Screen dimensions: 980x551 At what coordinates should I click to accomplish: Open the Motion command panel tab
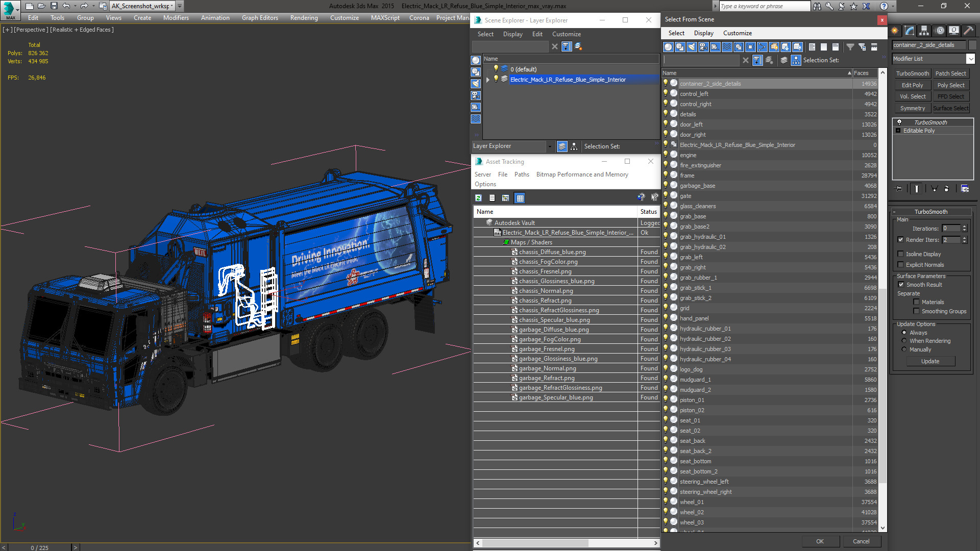939,31
